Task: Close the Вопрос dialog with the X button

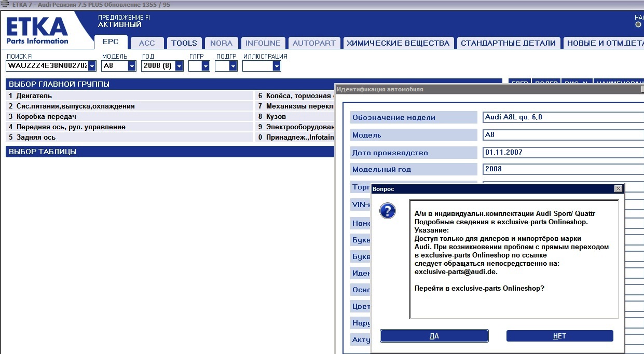Action: (x=618, y=189)
